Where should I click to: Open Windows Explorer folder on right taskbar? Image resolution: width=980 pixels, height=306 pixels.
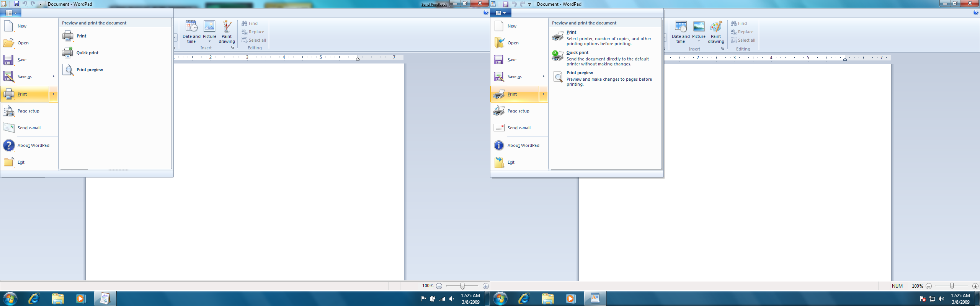coord(547,298)
